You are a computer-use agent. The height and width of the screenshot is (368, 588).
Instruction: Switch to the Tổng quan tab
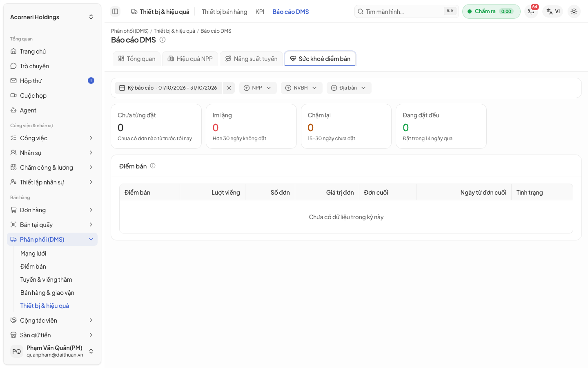[137, 59]
